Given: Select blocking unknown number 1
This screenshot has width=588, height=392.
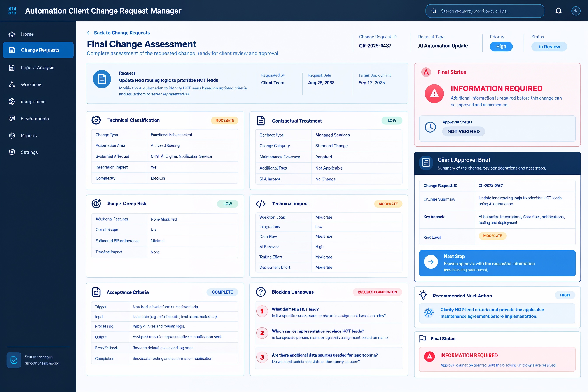Looking at the screenshot, I should click(x=262, y=311).
